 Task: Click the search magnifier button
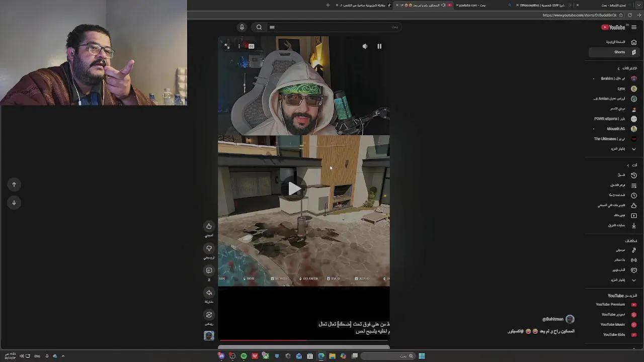coord(259,27)
